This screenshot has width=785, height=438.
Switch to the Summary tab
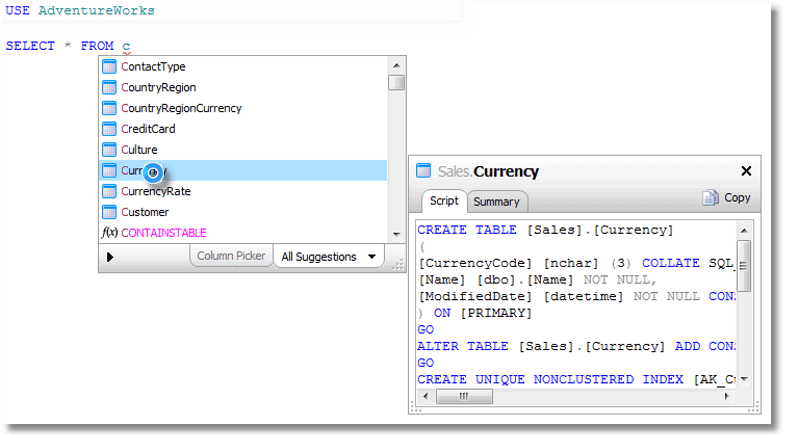pyautogui.click(x=496, y=201)
